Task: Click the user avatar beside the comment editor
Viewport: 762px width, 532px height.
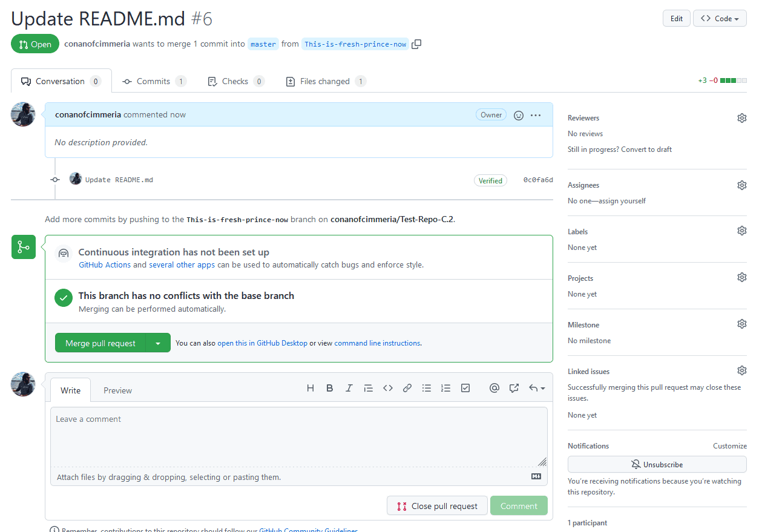Action: (23, 384)
